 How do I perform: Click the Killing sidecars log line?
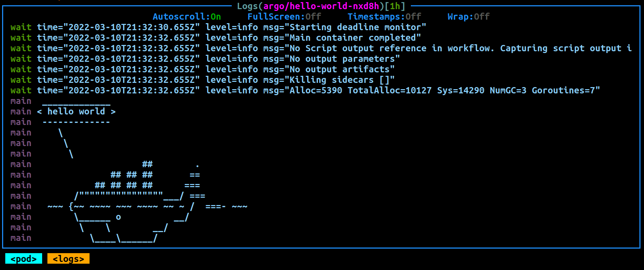203,80
